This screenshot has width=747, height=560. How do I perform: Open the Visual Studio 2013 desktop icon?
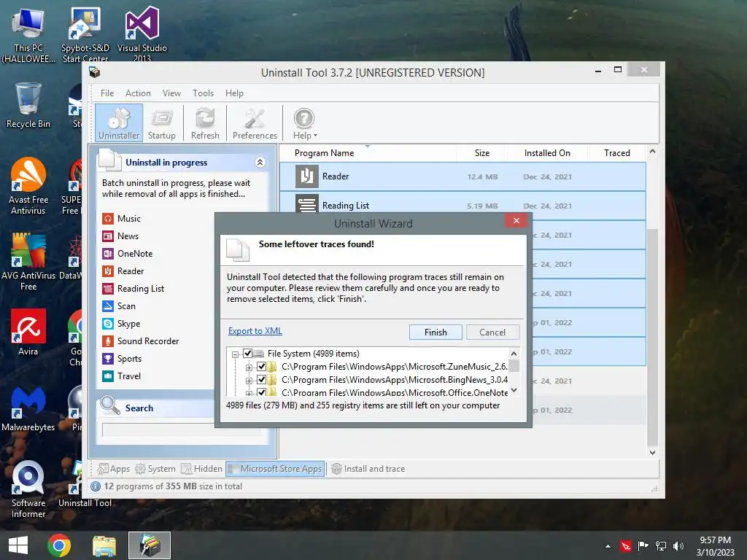[x=142, y=34]
